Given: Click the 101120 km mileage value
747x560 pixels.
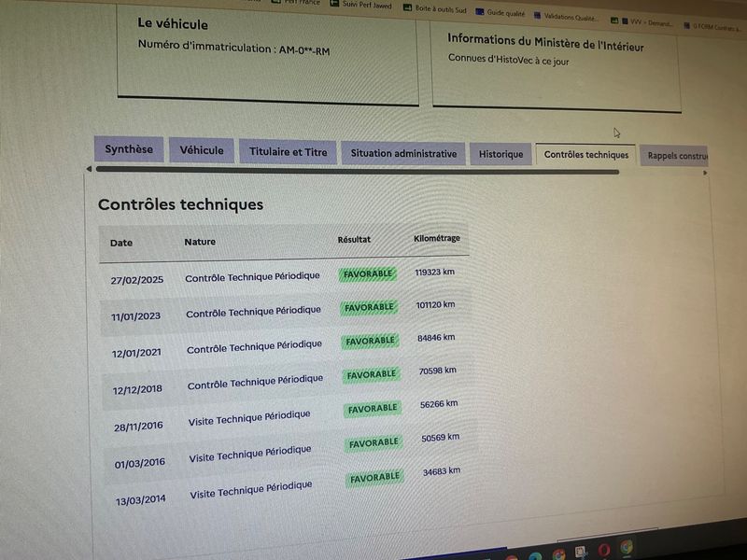Looking at the screenshot, I should (x=435, y=305).
